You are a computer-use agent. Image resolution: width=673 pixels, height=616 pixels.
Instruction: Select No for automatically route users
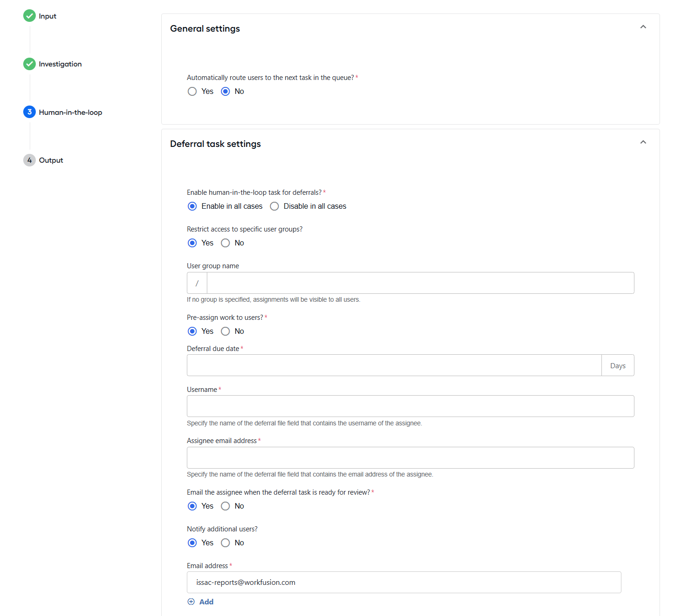click(x=225, y=92)
